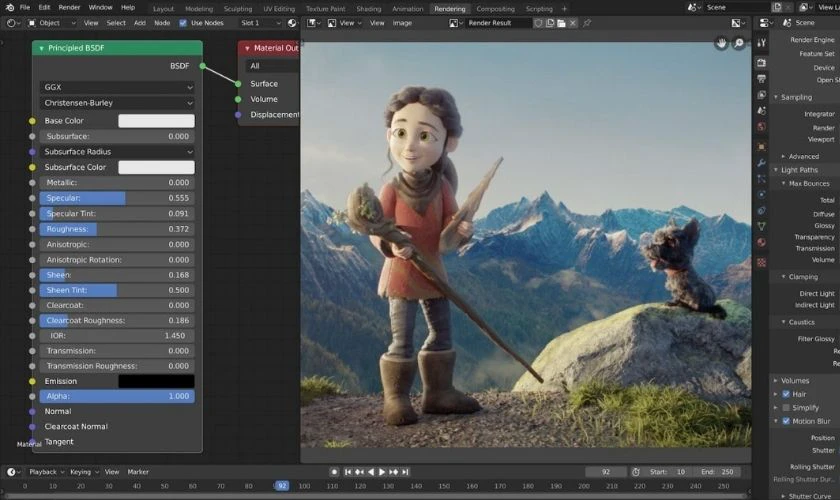Image resolution: width=840 pixels, height=500 pixels.
Task: Toggle the pin image icon
Action: [587, 23]
